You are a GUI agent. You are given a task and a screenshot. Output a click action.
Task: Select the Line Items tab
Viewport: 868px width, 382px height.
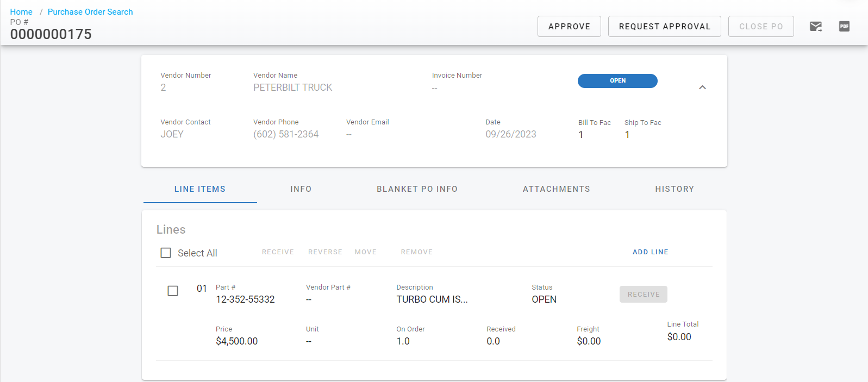click(x=199, y=189)
